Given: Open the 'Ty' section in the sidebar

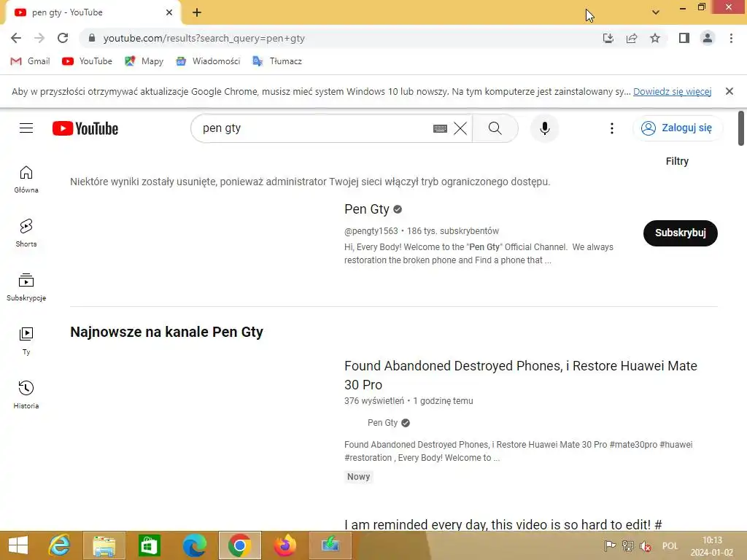Looking at the screenshot, I should point(26,341).
